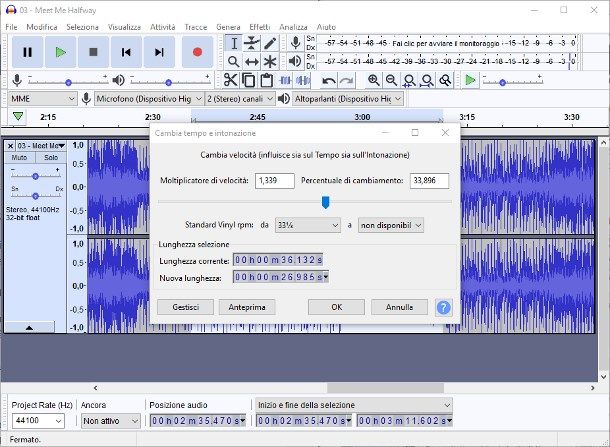Click the Zoom toggle icon
610x447 pixels.
click(445, 81)
